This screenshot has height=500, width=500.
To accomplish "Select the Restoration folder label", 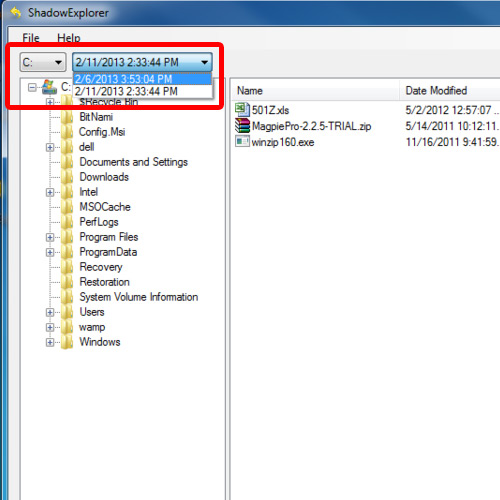I will coord(104,282).
